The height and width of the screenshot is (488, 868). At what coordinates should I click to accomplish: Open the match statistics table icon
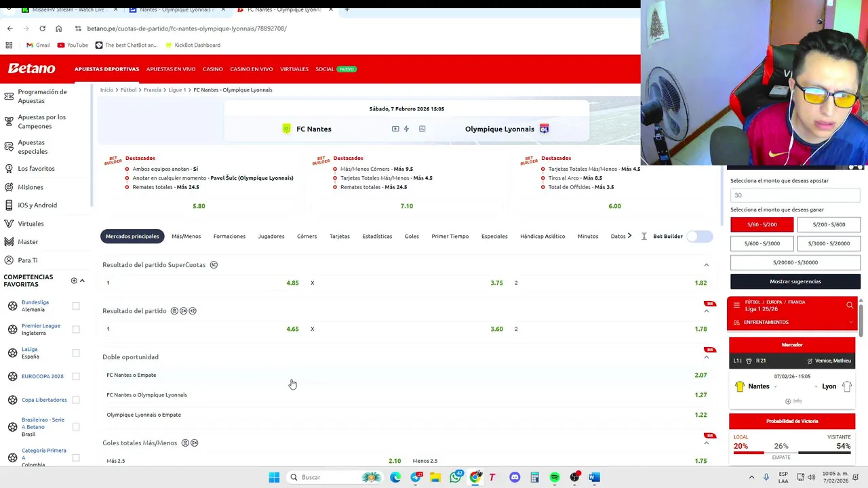tap(422, 129)
